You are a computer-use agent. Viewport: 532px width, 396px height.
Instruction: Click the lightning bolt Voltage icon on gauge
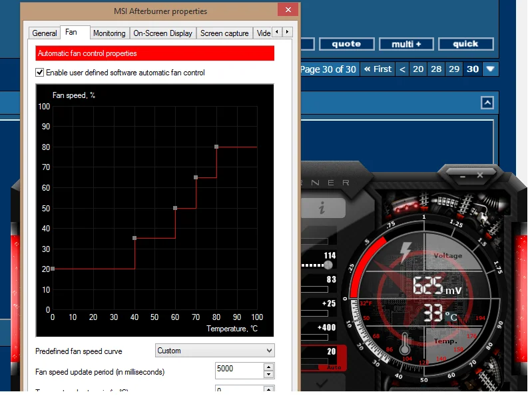pos(405,252)
